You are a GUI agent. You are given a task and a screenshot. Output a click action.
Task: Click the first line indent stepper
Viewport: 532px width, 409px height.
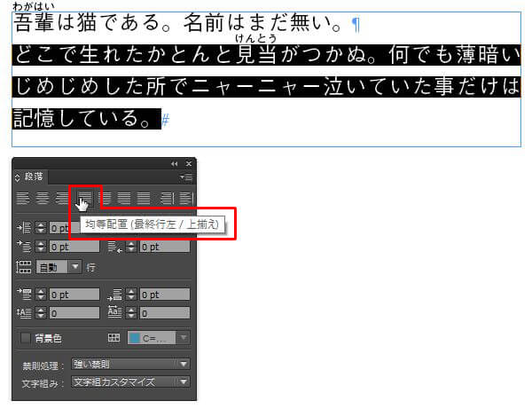pyautogui.click(x=41, y=247)
